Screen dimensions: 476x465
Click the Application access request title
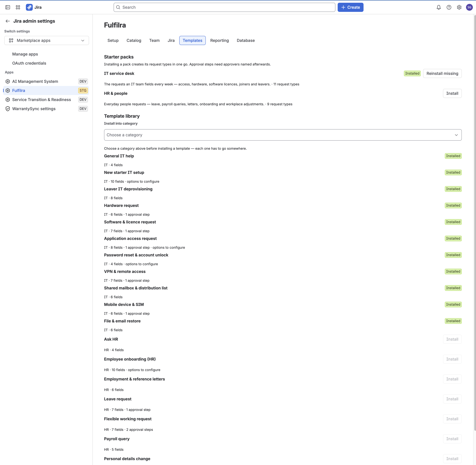pos(130,239)
